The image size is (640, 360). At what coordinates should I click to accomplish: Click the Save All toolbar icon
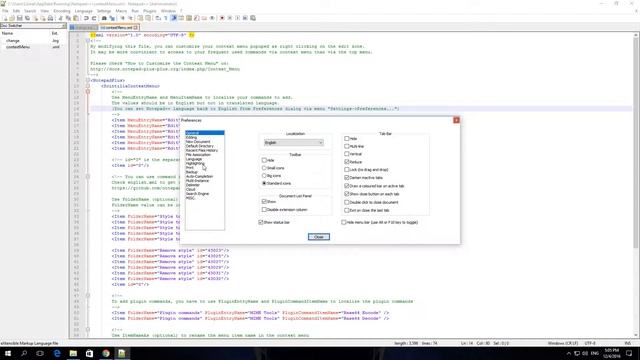click(27, 18)
